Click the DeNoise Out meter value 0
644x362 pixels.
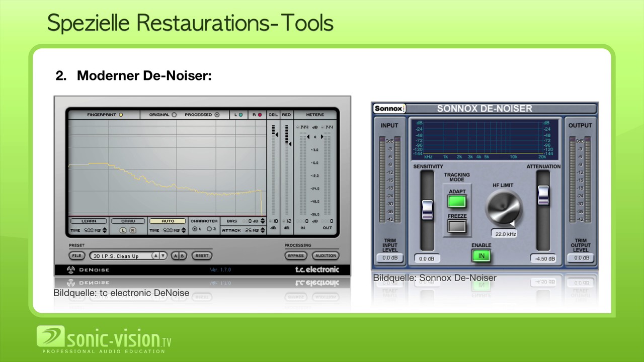coord(331,221)
